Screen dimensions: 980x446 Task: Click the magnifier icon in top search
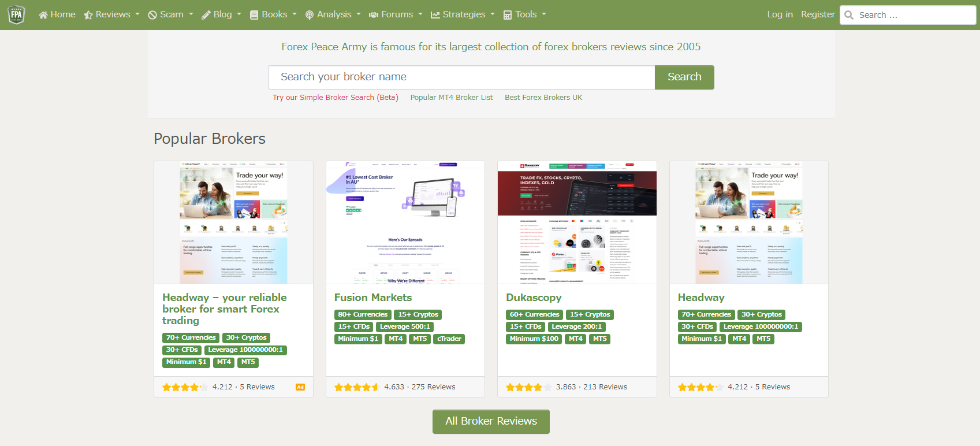point(849,15)
